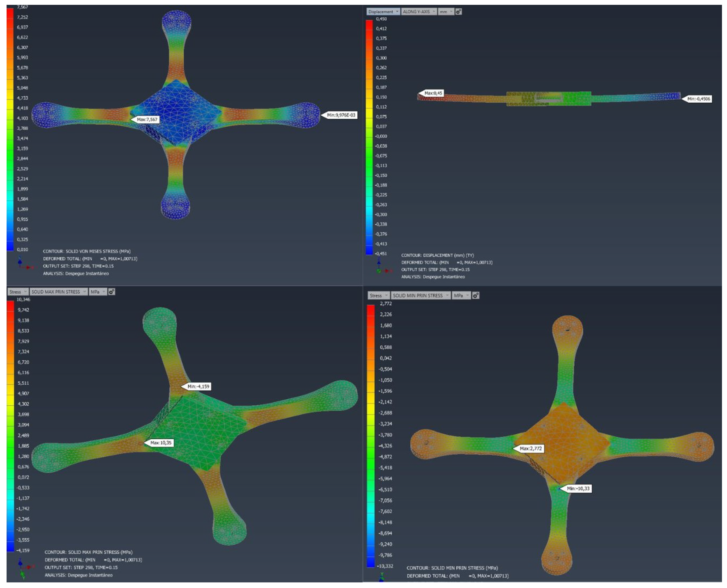Open settings gear in SOLID MIN PRIN STRESS toolbar
The image size is (727, 588).
point(476,295)
